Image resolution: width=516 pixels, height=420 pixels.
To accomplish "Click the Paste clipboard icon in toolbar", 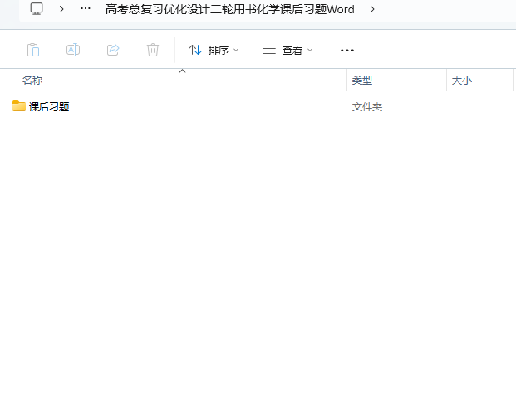I will 33,50.
